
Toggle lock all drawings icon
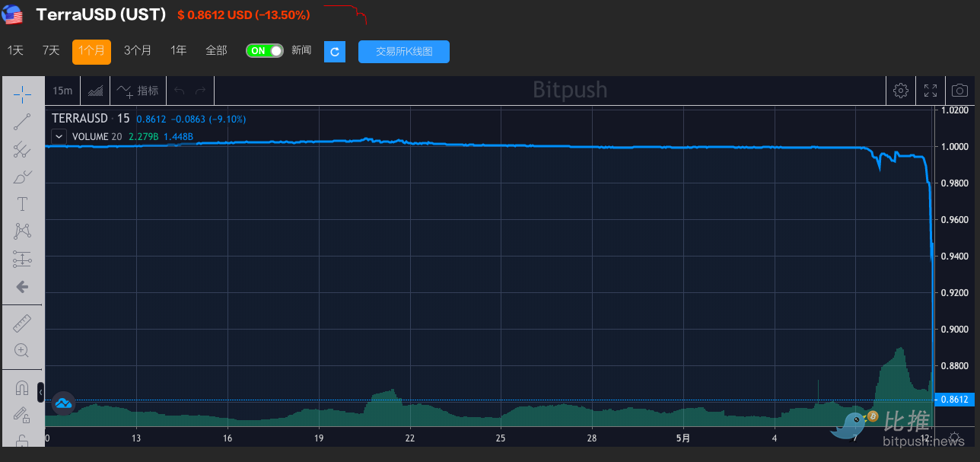coord(22,441)
